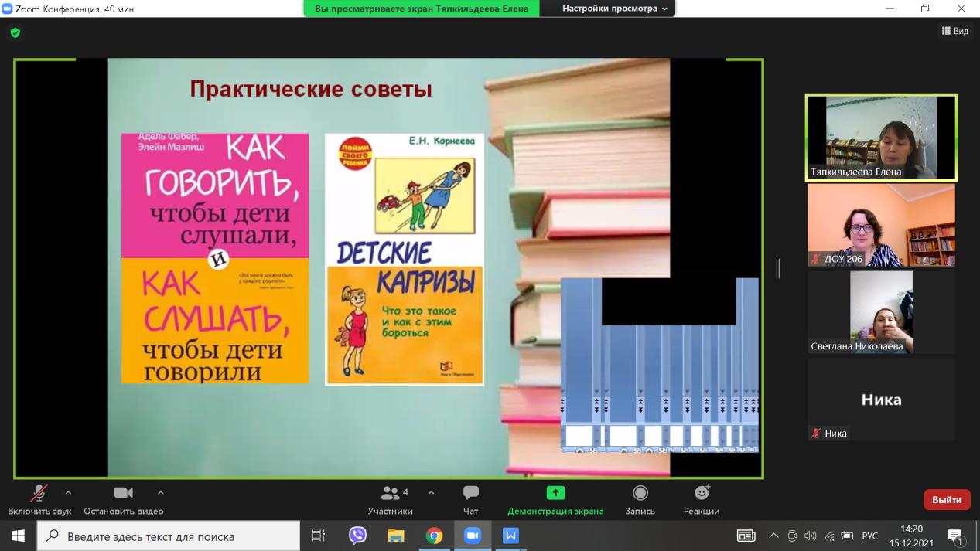
Task: Expand the arrow next to Участники
Action: pyautogui.click(x=431, y=493)
